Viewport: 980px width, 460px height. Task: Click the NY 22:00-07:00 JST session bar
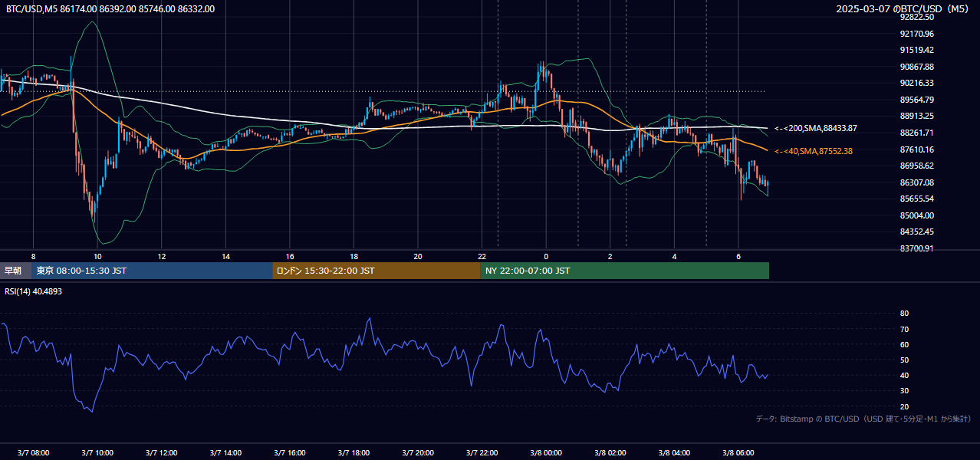coord(625,271)
